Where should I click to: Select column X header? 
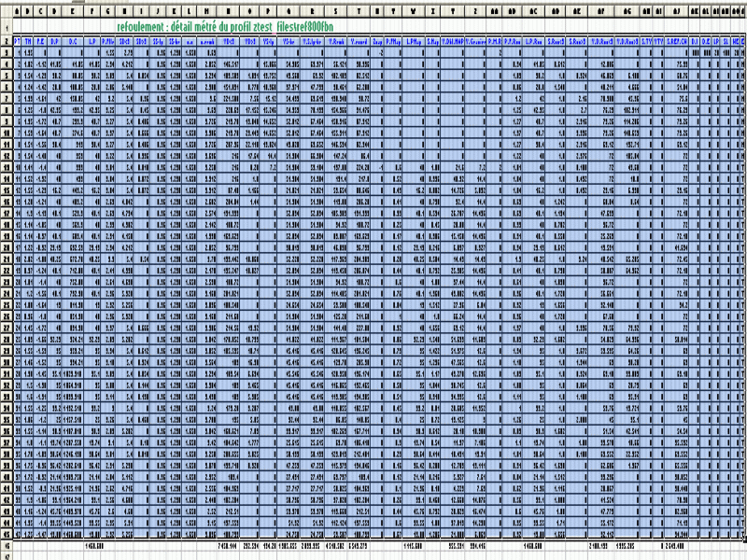pyautogui.click(x=432, y=10)
